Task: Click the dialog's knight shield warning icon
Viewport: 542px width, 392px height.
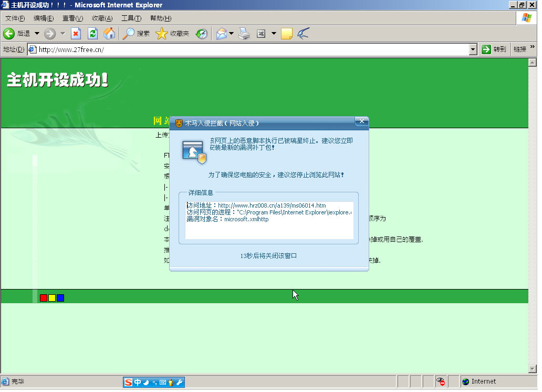Action: click(194, 152)
